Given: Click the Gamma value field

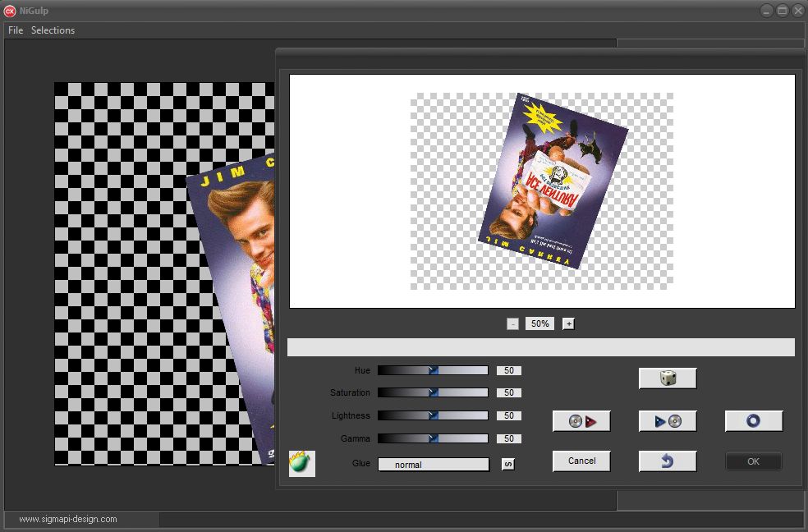Looking at the screenshot, I should click(509, 438).
